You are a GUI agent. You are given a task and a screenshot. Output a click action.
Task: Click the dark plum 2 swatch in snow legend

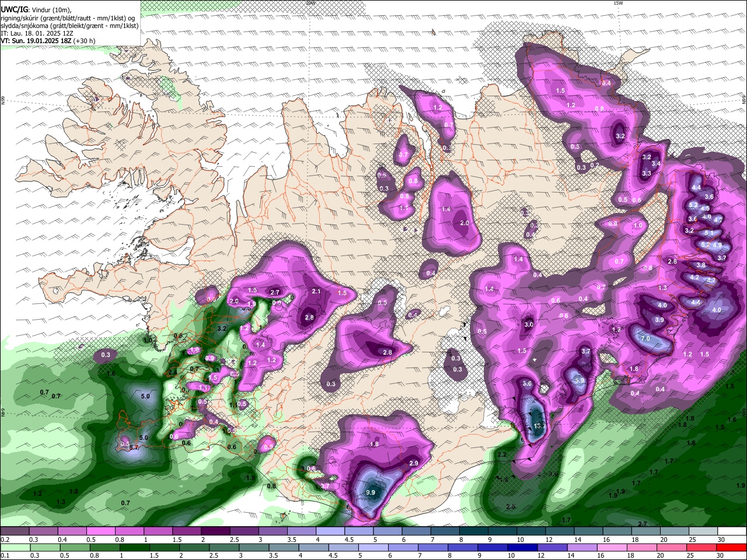pos(216,531)
